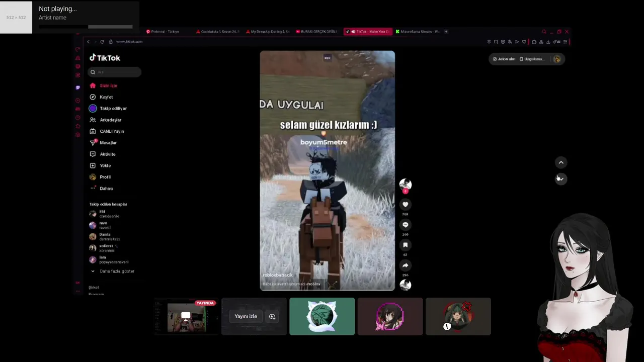Image resolution: width=644 pixels, height=362 pixels.
Task: Go to the previous video with up arrow
Action: 561,162
